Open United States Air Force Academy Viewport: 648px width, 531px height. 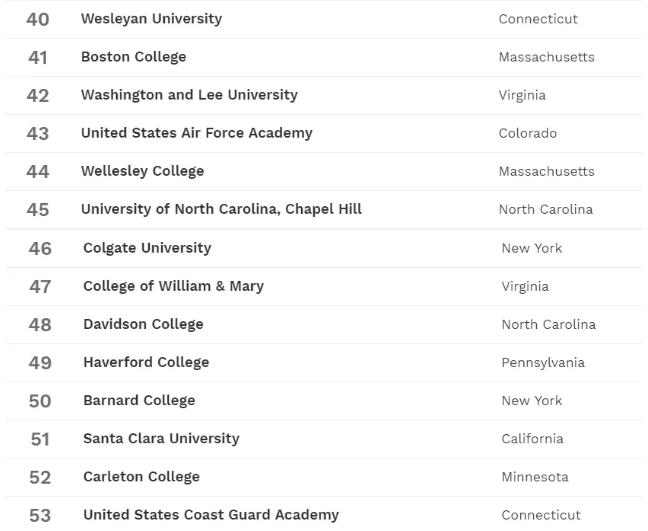pyautogui.click(x=196, y=133)
